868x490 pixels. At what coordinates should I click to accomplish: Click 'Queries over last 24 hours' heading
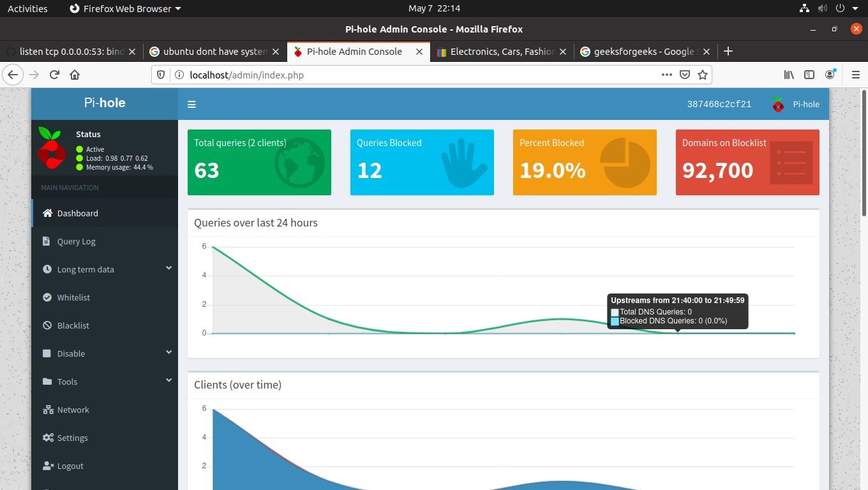coord(256,223)
